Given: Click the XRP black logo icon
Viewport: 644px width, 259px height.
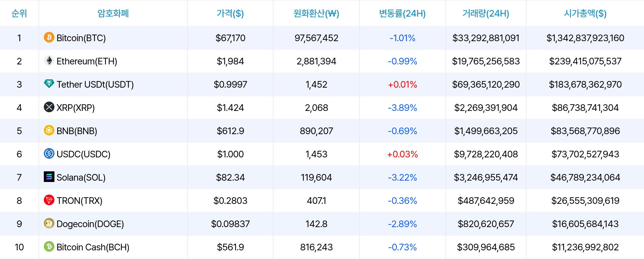Looking at the screenshot, I should click(x=49, y=107).
